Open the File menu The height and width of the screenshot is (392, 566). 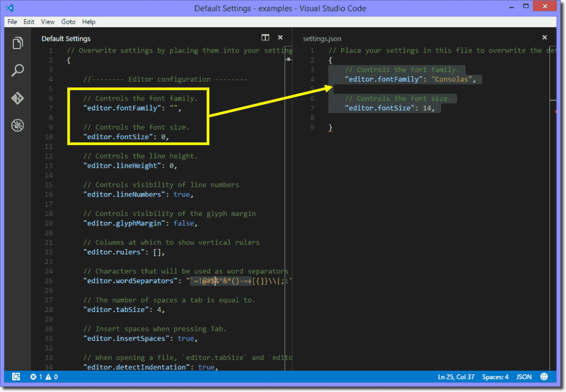click(x=12, y=22)
